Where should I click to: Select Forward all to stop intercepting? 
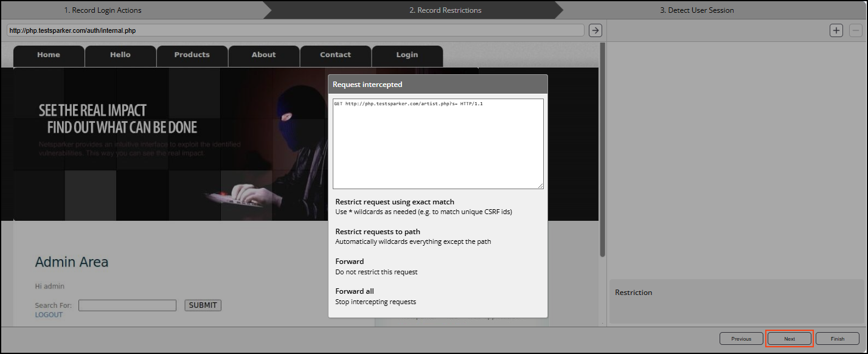pos(354,291)
